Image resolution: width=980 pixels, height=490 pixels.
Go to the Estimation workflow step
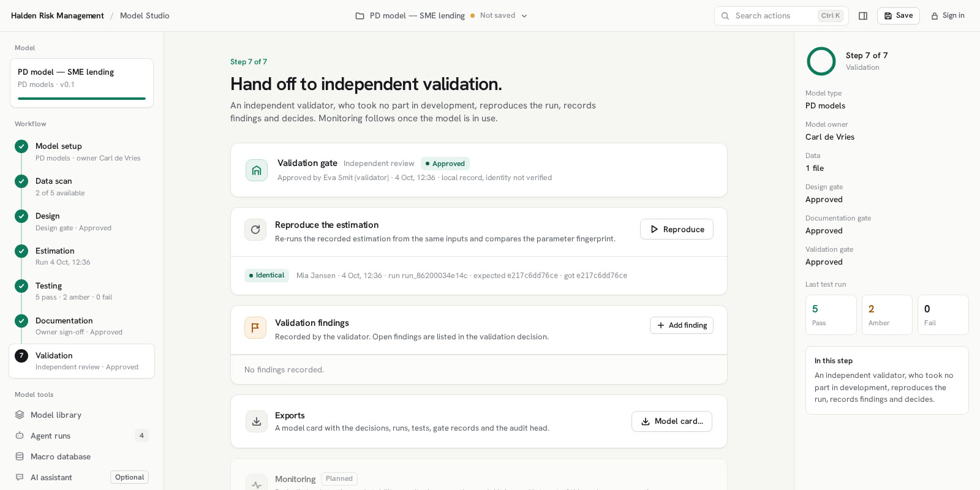[x=81, y=256]
